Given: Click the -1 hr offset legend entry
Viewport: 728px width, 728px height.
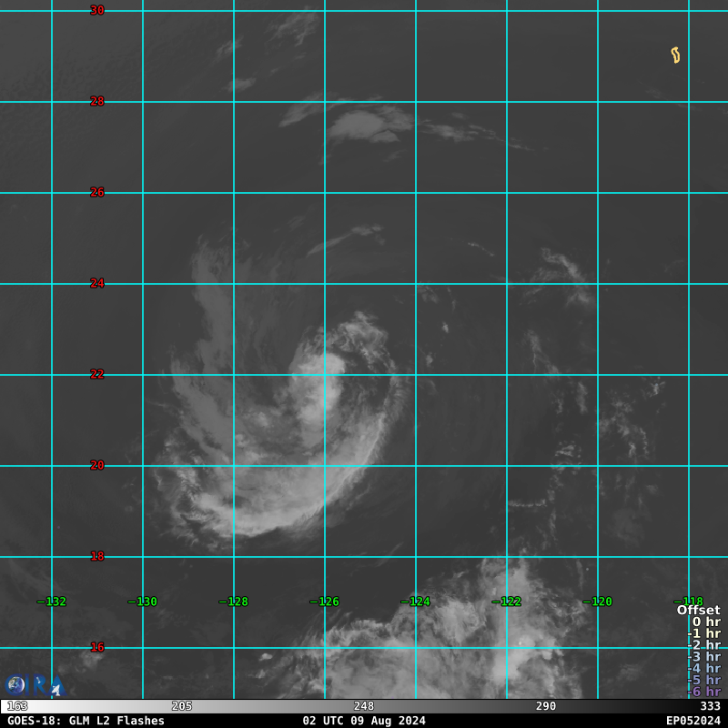Looking at the screenshot, I should 703,634.
